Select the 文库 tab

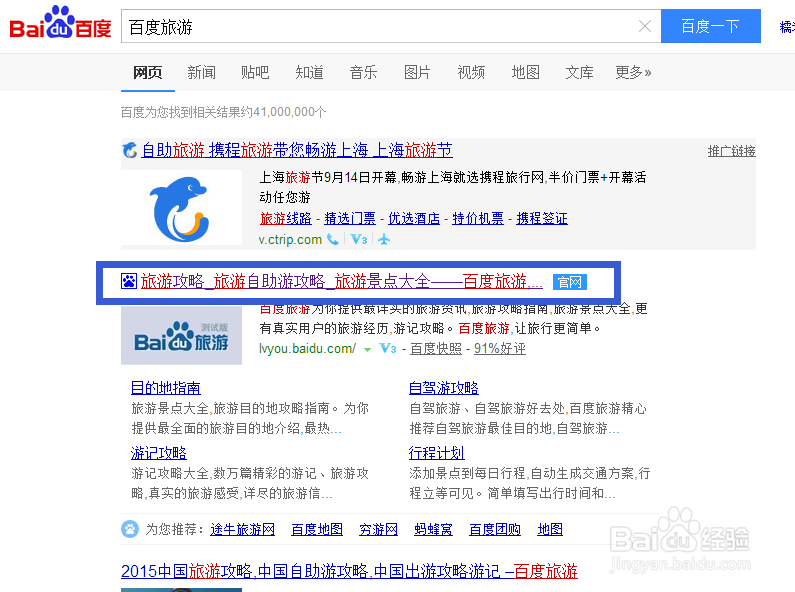(x=579, y=72)
